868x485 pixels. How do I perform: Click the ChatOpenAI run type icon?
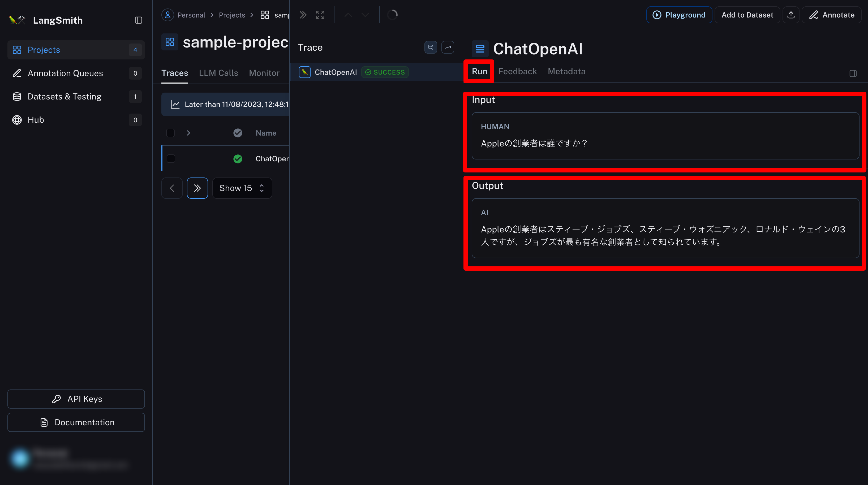480,49
